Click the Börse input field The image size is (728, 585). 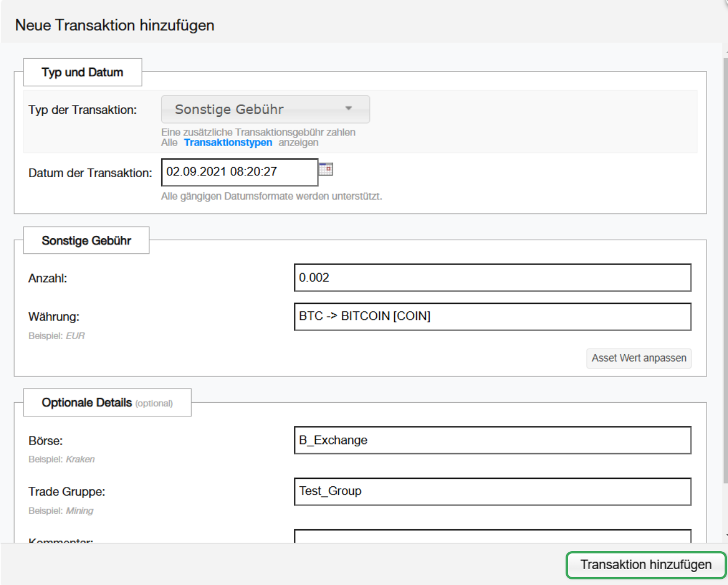pos(492,440)
